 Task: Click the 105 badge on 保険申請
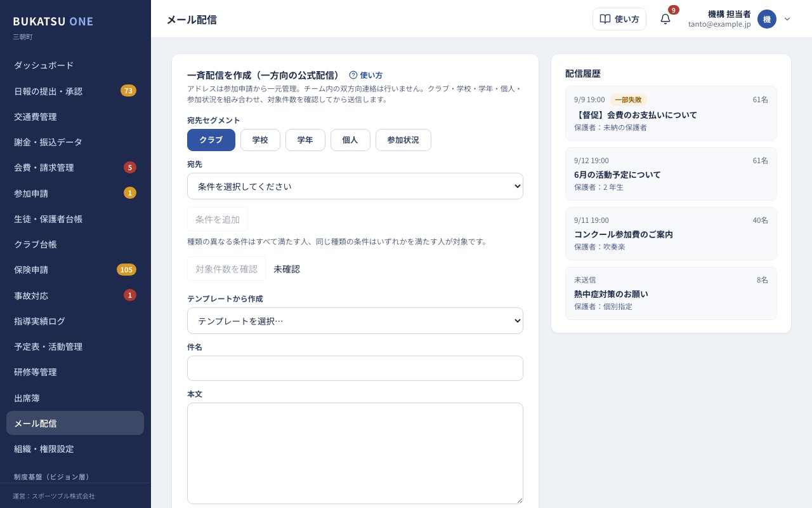click(x=126, y=269)
